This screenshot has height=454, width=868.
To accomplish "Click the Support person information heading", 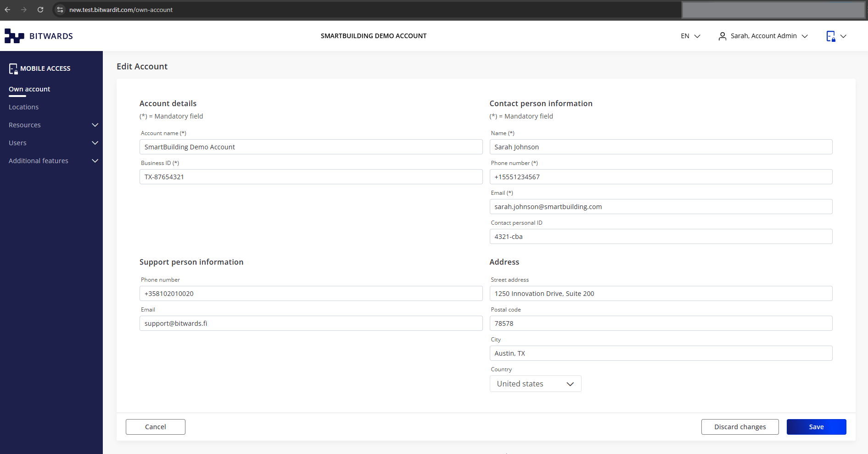I will pos(191,262).
